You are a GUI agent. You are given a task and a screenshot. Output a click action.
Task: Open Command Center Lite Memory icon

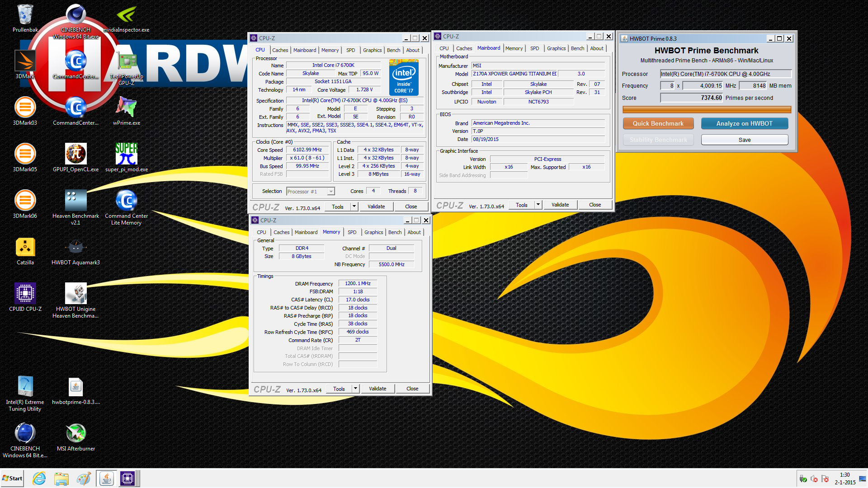click(x=127, y=207)
